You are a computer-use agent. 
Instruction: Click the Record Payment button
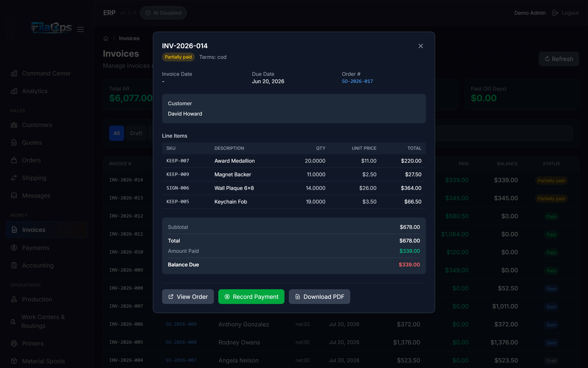point(251,296)
